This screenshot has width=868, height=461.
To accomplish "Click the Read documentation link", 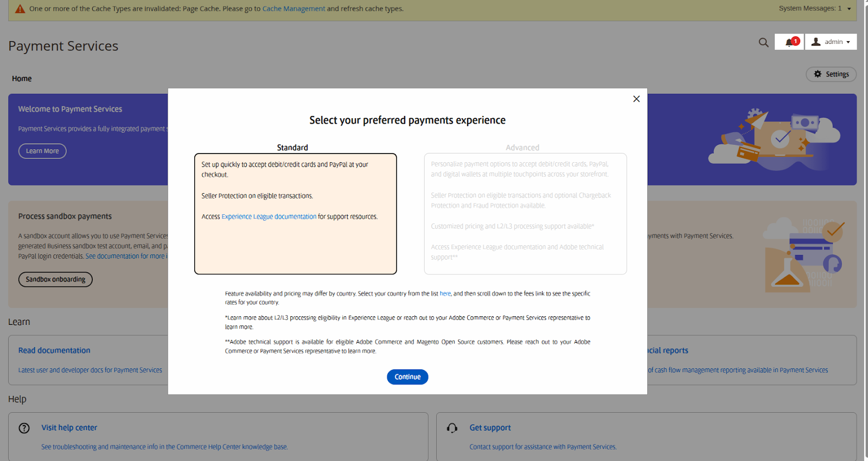I will pos(54,350).
